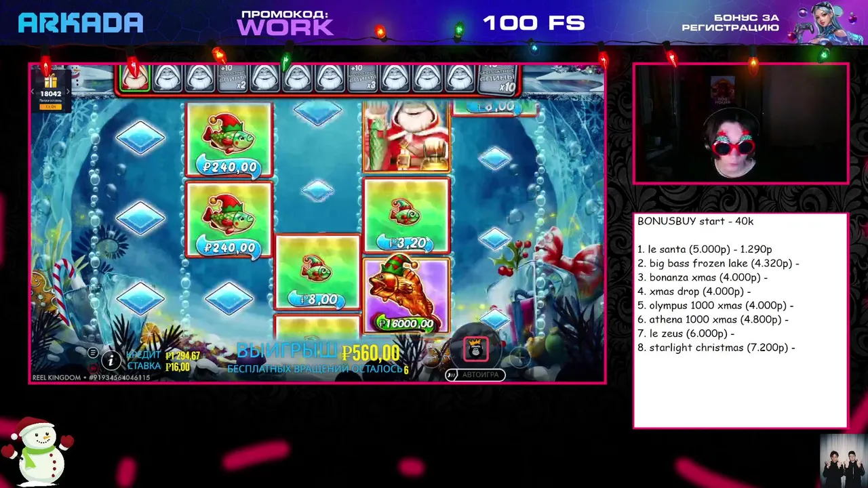
Task: Decrease bet with the minus button
Action: pyautogui.click(x=431, y=357)
